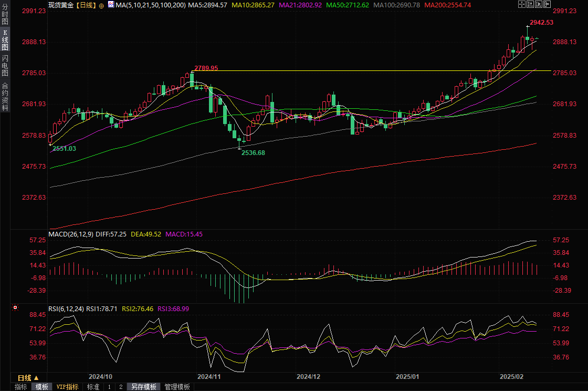Open the 合约资料 sidebar tab

(x=5, y=96)
